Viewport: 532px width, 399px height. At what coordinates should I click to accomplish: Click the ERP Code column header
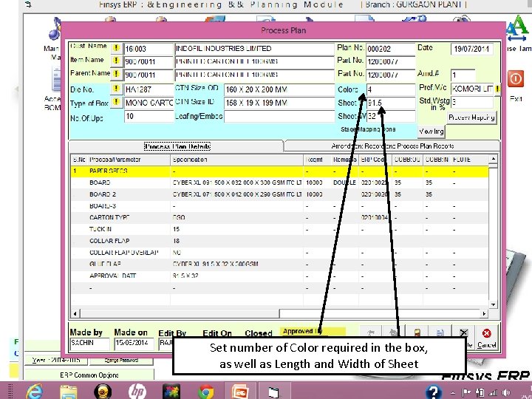375,160
